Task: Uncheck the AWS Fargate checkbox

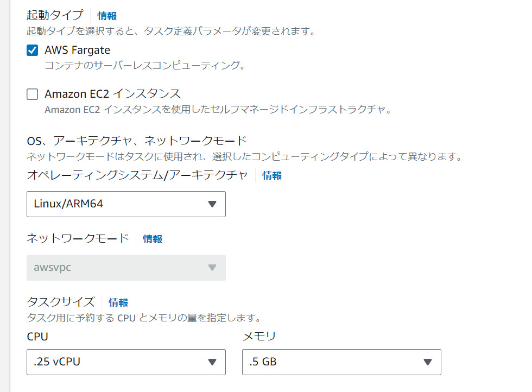Action: (33, 50)
